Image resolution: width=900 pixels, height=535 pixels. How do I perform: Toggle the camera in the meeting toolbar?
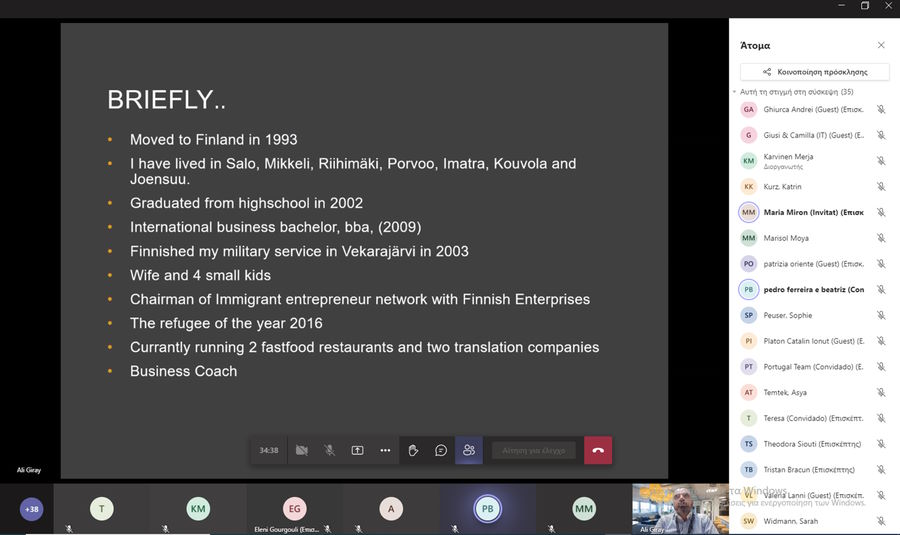click(x=301, y=451)
